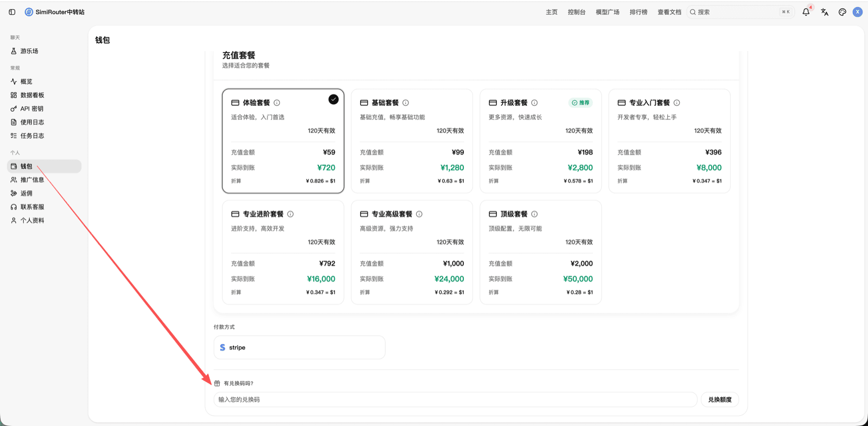
Task: Click the SimiRouter logo icon
Action: (x=29, y=12)
